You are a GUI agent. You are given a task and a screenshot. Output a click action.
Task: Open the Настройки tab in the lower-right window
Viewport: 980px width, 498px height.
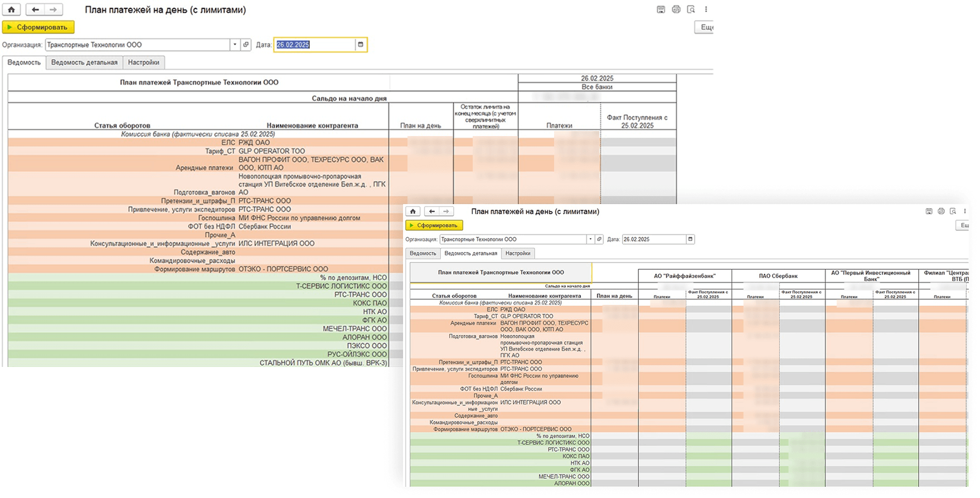tap(518, 253)
